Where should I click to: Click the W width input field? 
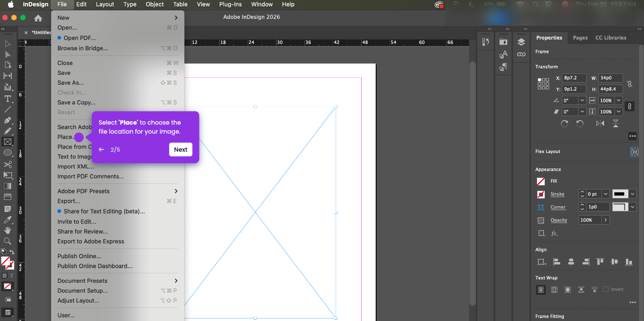tap(610, 78)
